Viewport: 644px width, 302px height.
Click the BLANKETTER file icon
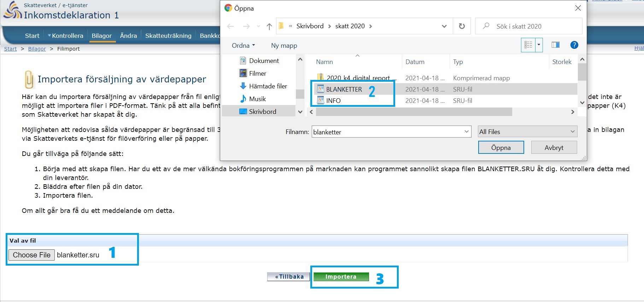(320, 89)
